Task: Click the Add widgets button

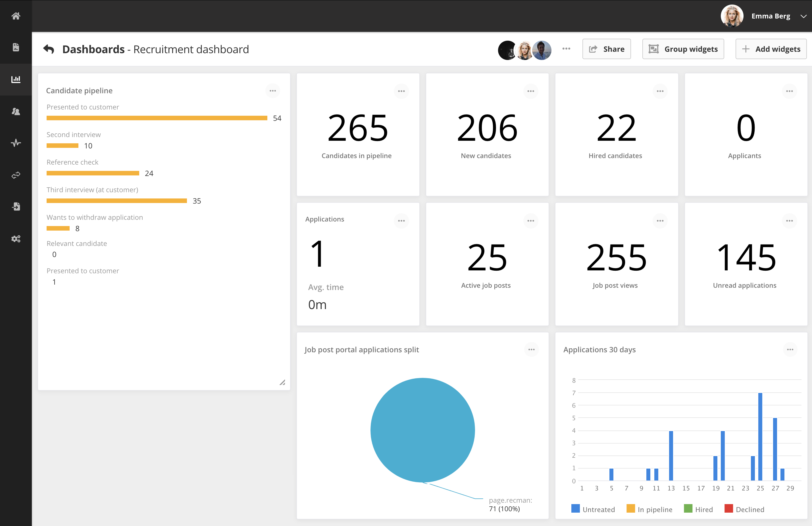Action: click(771, 49)
